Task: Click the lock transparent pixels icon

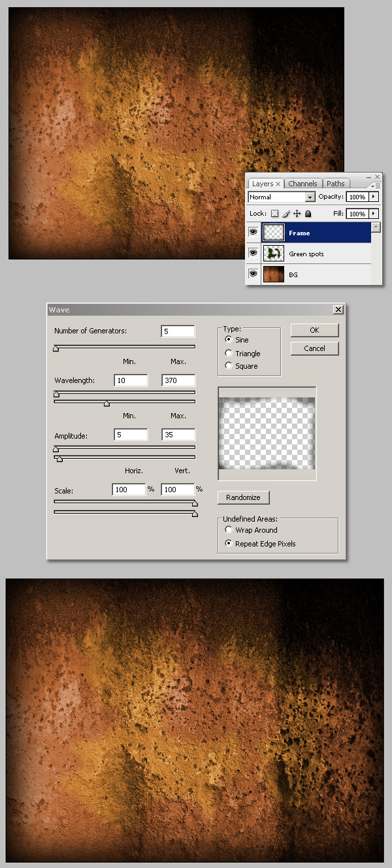Action: click(274, 214)
